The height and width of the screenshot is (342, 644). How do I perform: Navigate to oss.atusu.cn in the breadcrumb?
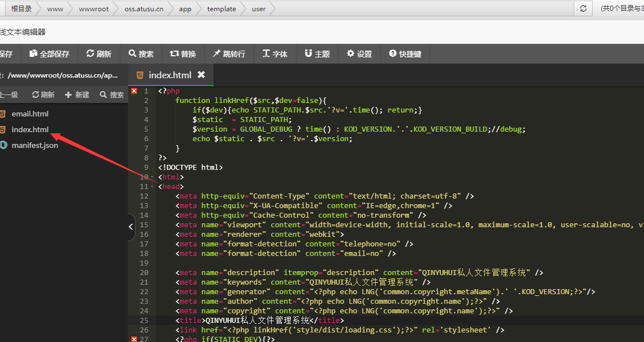click(x=144, y=8)
